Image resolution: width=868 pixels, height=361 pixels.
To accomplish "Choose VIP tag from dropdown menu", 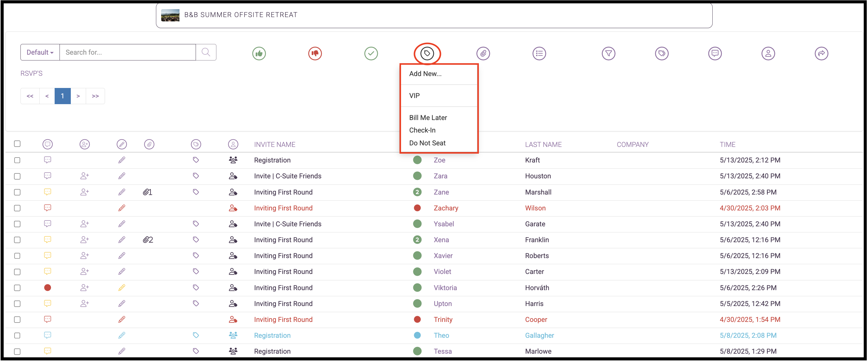I will (x=414, y=96).
